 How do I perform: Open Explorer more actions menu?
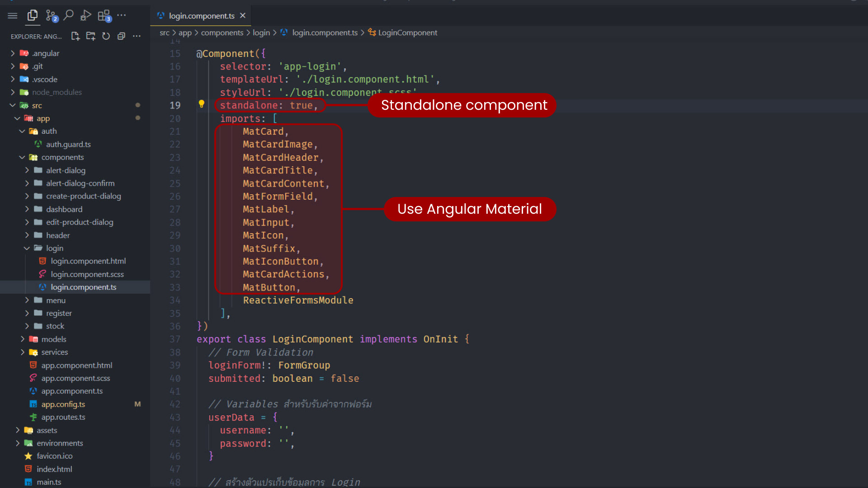[137, 36]
